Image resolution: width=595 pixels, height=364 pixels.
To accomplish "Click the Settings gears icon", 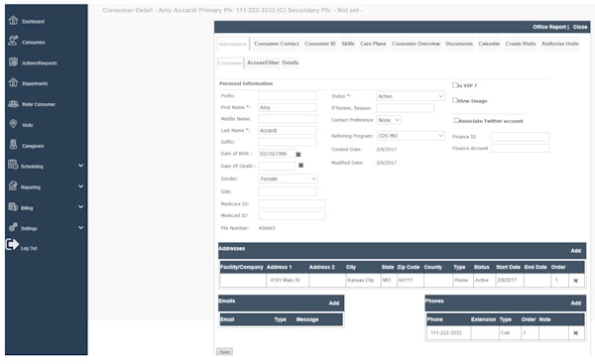I will coord(13,227).
